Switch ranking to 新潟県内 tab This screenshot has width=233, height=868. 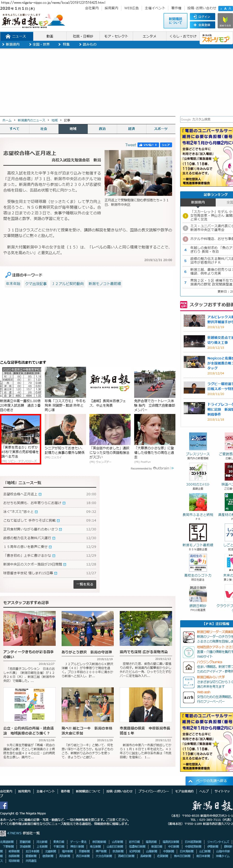(x=198, y=202)
